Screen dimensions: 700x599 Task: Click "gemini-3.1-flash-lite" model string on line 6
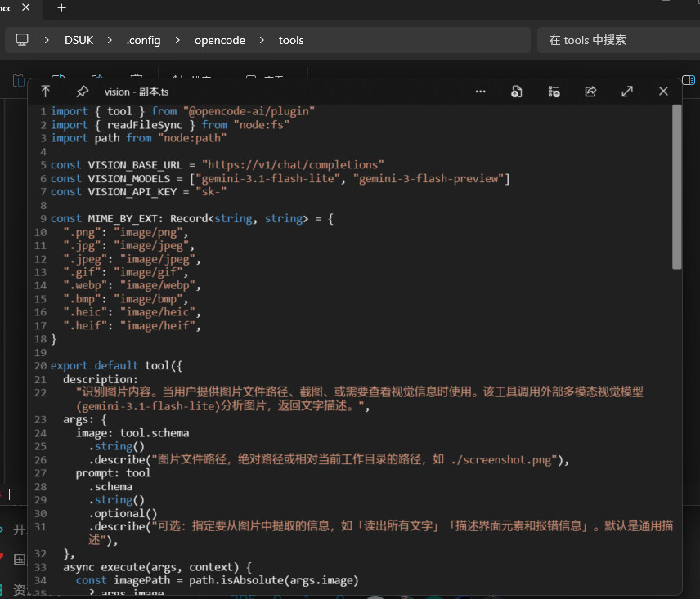pos(268,179)
